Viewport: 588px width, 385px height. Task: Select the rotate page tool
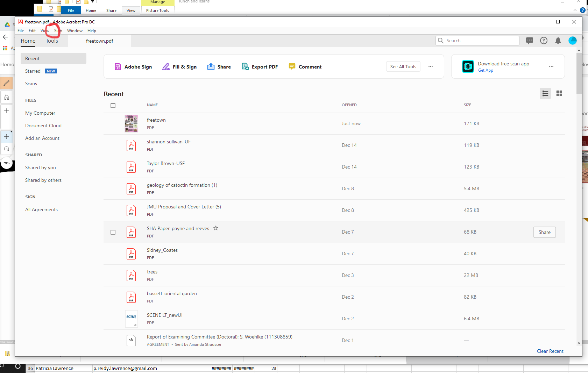tap(7, 149)
